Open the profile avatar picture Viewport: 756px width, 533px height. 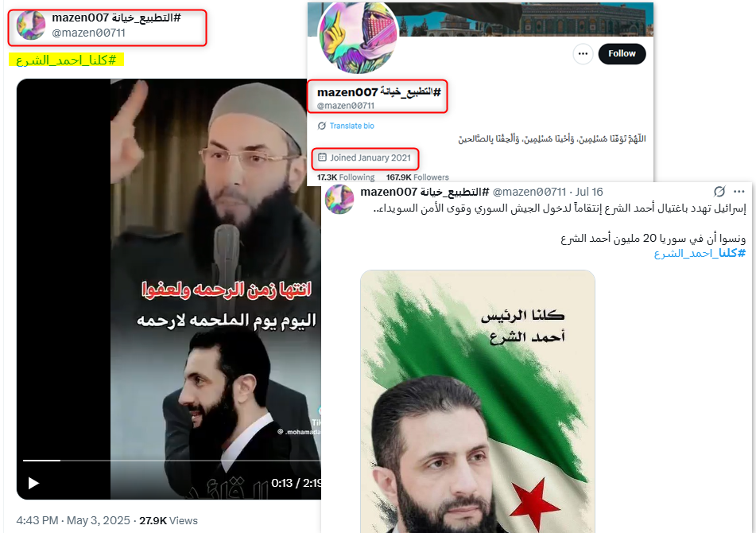359,37
